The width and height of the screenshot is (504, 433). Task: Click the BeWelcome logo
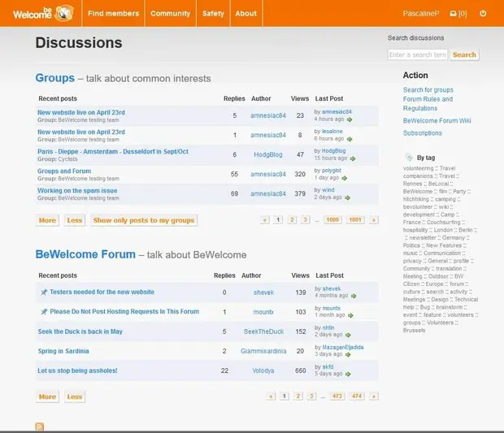[x=43, y=13]
